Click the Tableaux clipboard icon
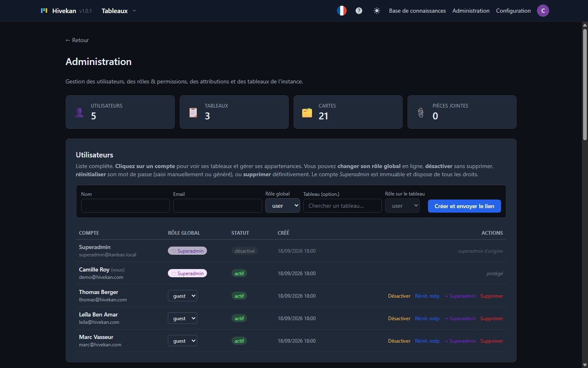 click(x=193, y=112)
